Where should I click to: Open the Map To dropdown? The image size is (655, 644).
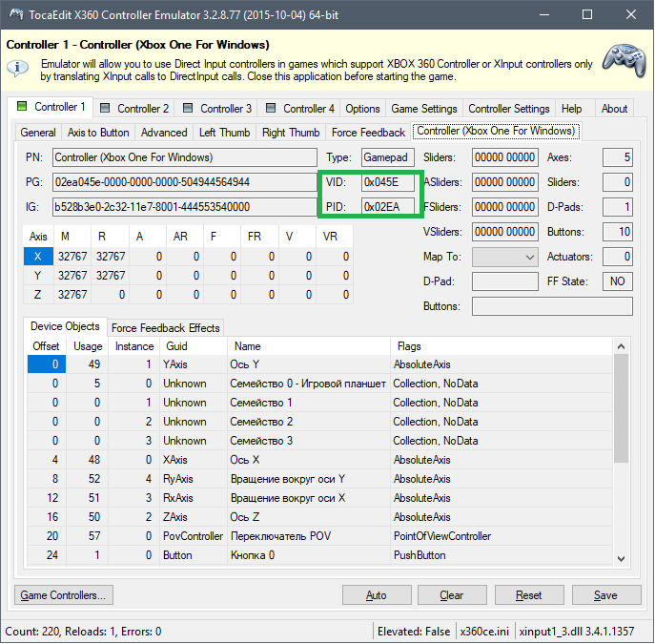point(505,257)
